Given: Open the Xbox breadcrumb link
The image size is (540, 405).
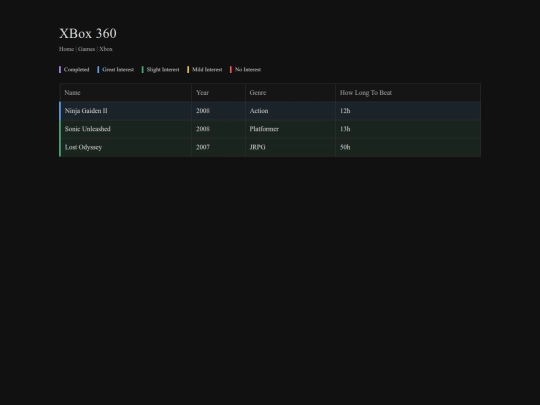Looking at the screenshot, I should coord(106,49).
